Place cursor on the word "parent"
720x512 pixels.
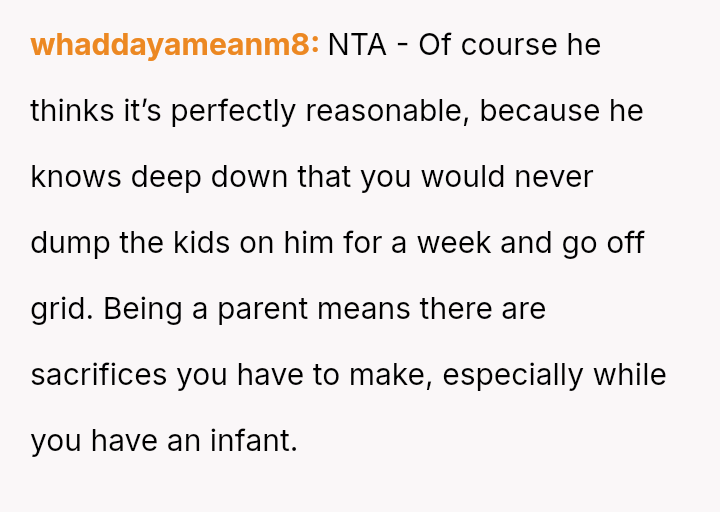tap(262, 309)
